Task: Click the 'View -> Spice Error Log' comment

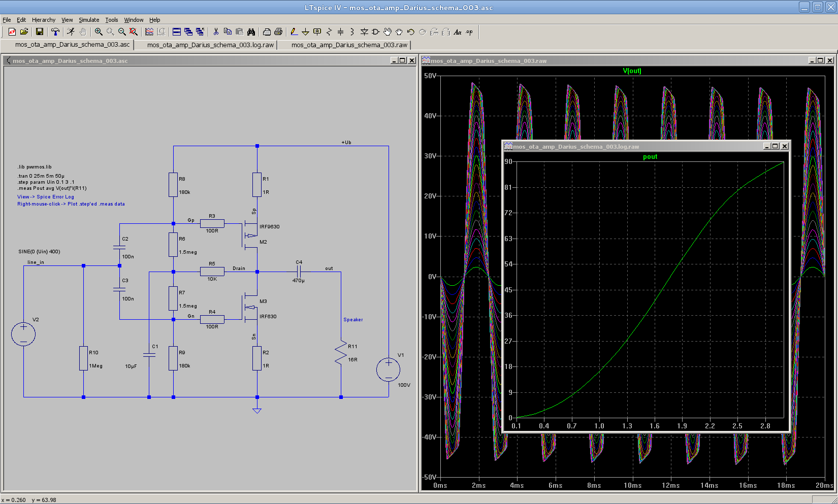Action: point(46,197)
